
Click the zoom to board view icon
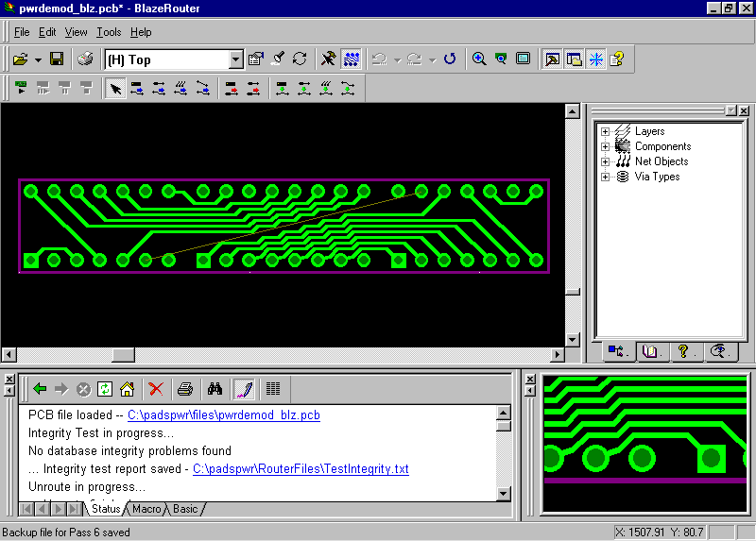point(501,59)
